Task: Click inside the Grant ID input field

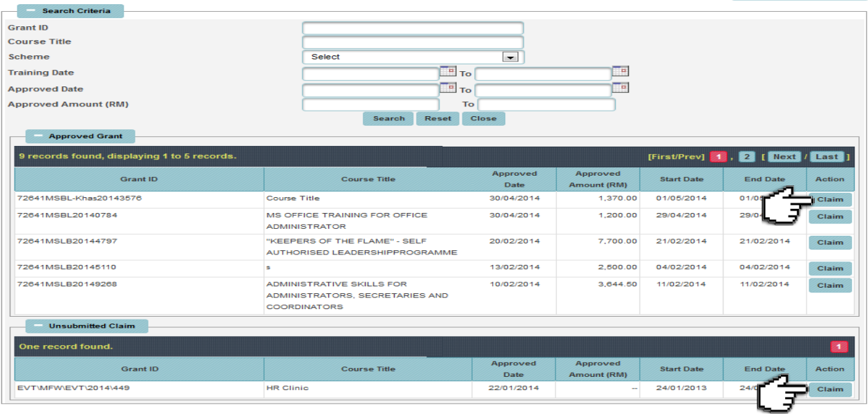Action: (413, 27)
